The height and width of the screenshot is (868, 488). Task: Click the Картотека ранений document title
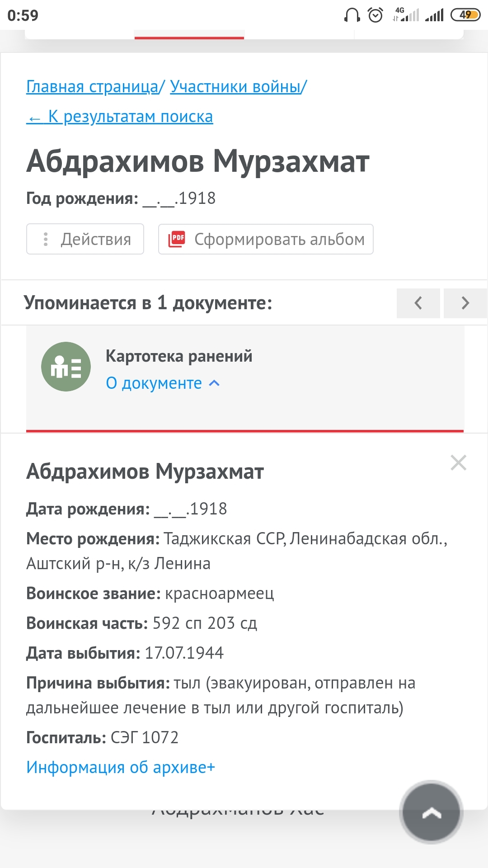[179, 356]
